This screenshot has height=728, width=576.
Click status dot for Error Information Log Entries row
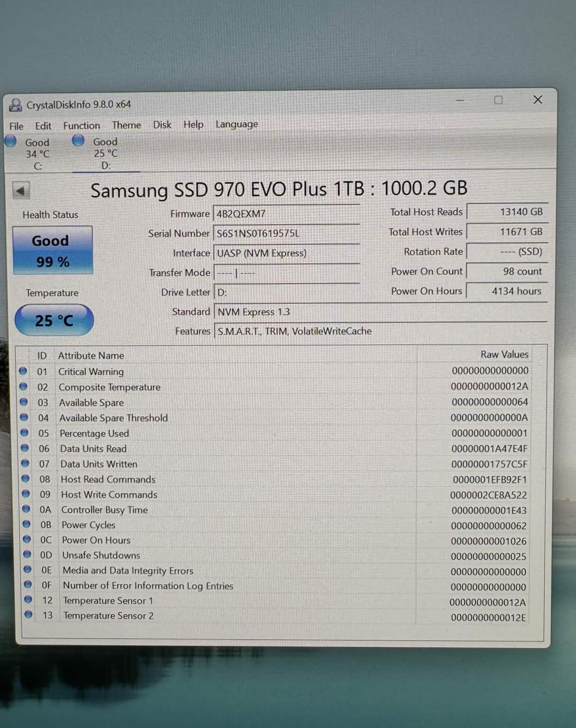point(28,584)
